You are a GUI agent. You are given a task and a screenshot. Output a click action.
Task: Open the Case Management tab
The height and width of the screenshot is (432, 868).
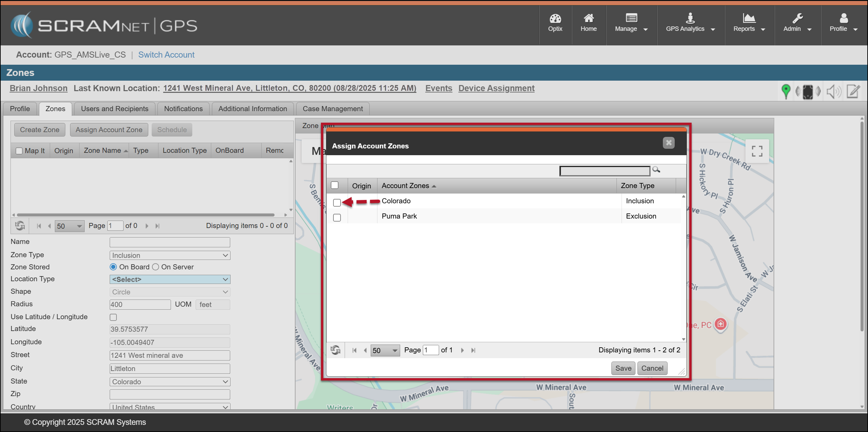(332, 109)
